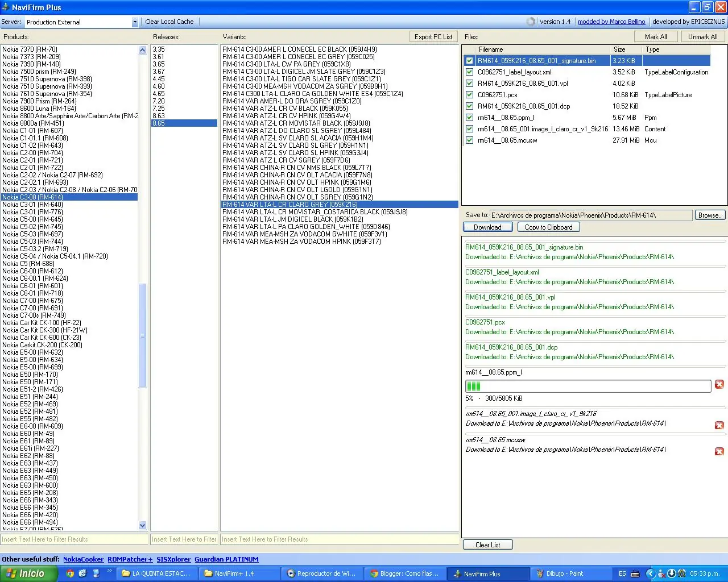Cancel queued rm614__08.65.mcusw download
Image resolution: width=728 pixels, height=582 pixels.
719,451
